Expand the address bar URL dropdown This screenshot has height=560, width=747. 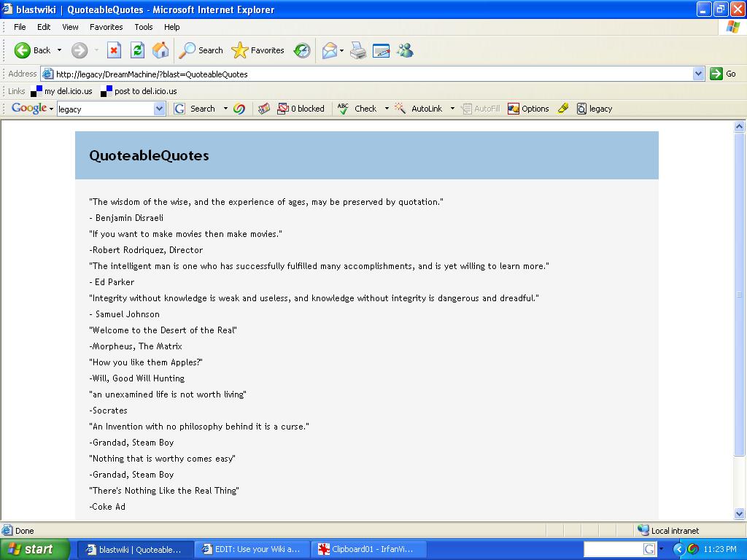(x=698, y=74)
